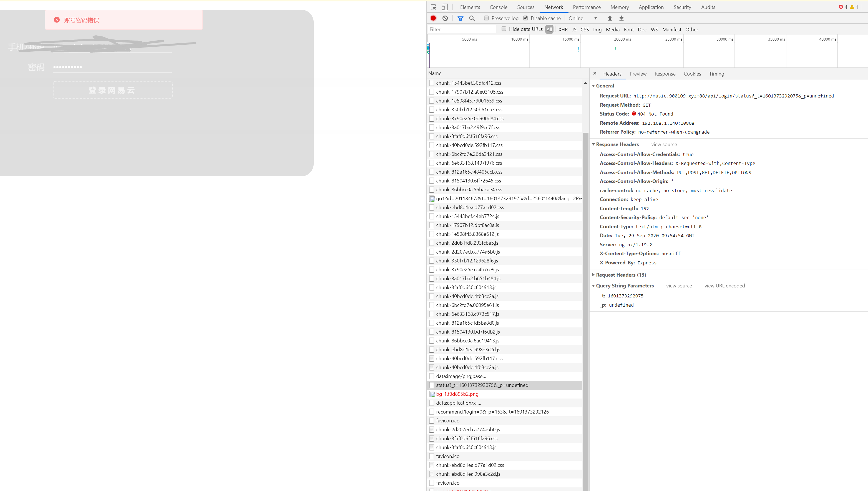Select the inspect element cursor icon
Screen dimensions: 868x491
(x=433, y=7)
